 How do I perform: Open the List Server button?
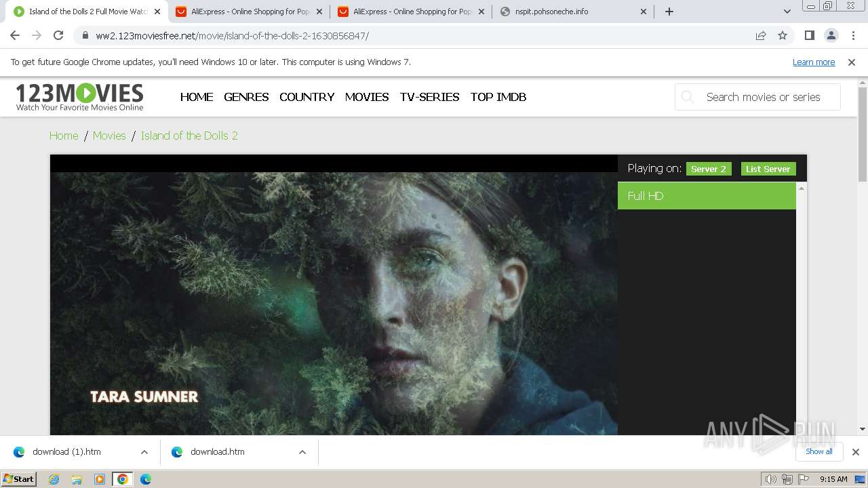(x=768, y=169)
